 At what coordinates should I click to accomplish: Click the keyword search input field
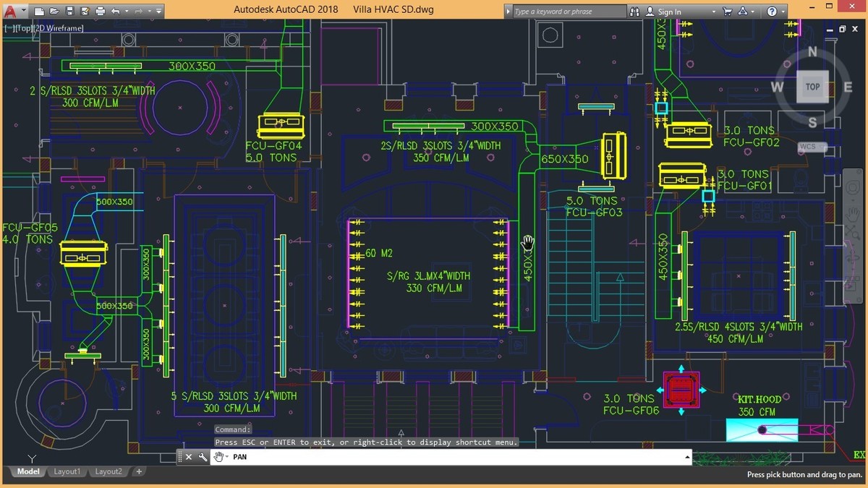click(x=568, y=12)
